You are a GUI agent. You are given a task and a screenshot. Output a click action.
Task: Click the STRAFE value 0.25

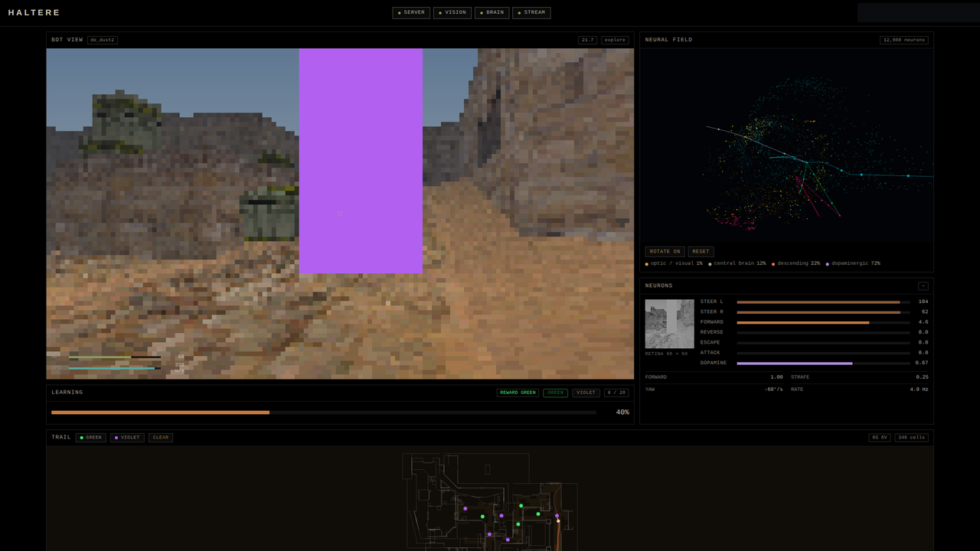[x=922, y=377]
